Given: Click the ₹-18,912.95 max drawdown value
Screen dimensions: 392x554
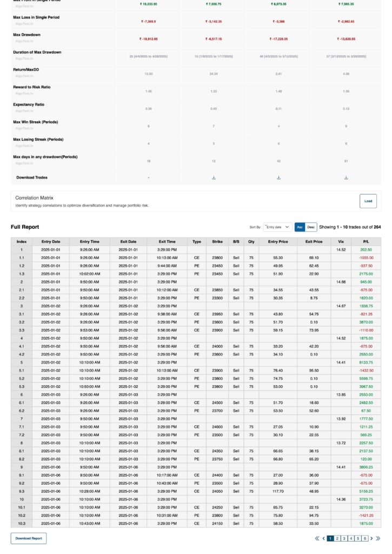Looking at the screenshot, I should (x=148, y=39).
